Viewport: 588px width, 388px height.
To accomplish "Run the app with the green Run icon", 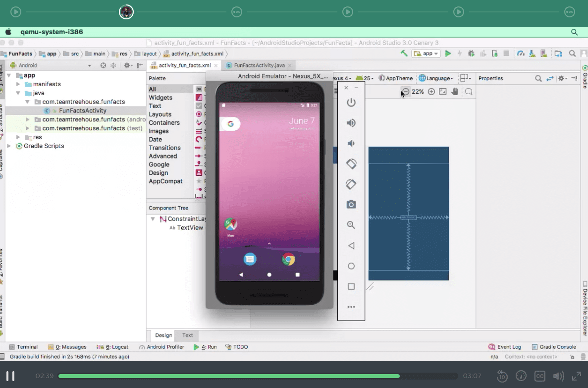I will [447, 53].
